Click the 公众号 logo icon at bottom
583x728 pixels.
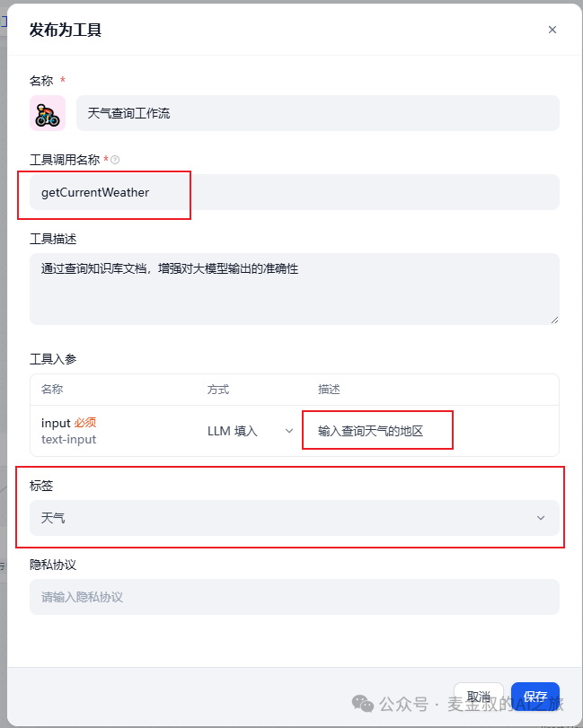coord(363,703)
